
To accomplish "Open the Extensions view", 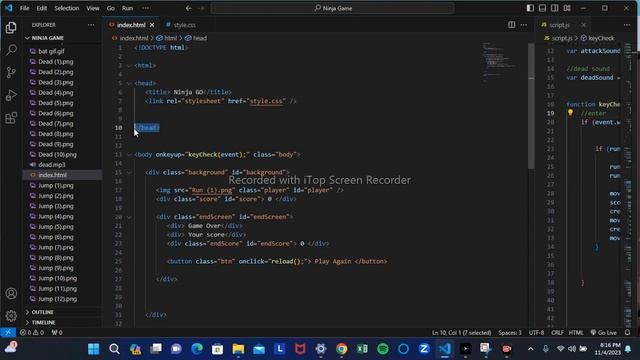I will tap(11, 118).
